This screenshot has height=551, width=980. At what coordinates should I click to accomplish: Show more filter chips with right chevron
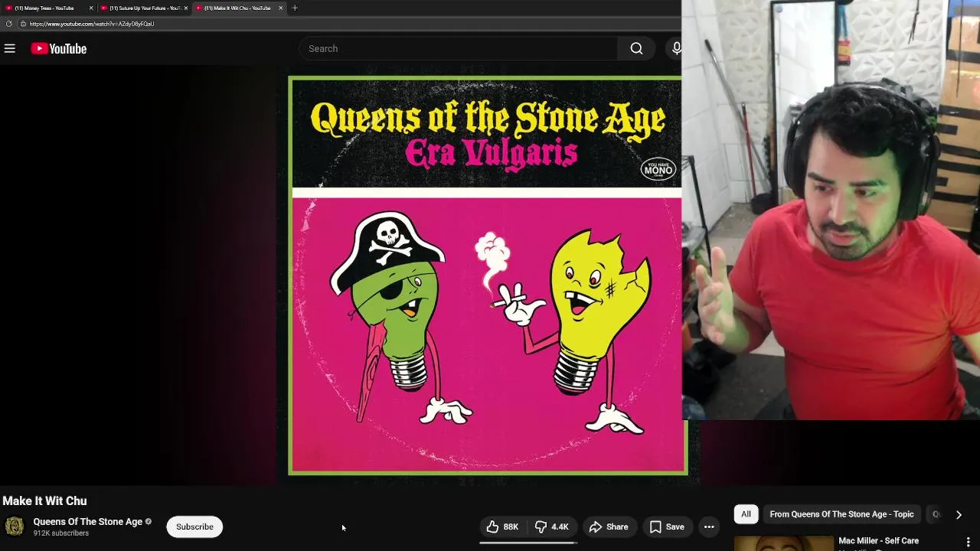pos(959,514)
